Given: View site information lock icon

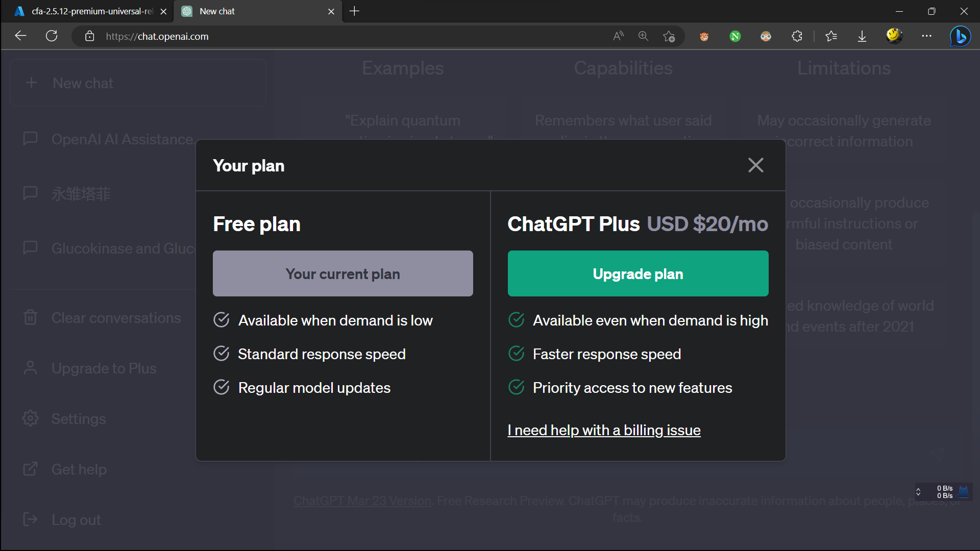Looking at the screenshot, I should point(90,36).
